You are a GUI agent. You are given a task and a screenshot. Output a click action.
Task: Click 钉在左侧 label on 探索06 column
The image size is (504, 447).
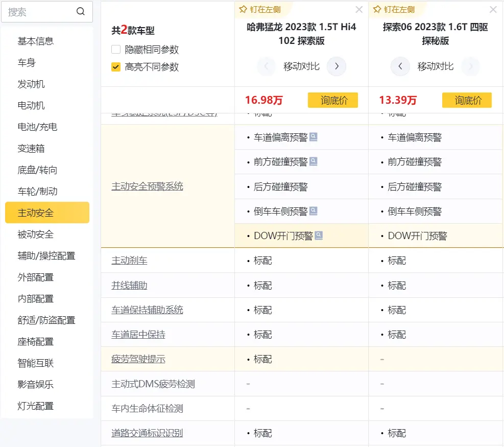point(399,10)
